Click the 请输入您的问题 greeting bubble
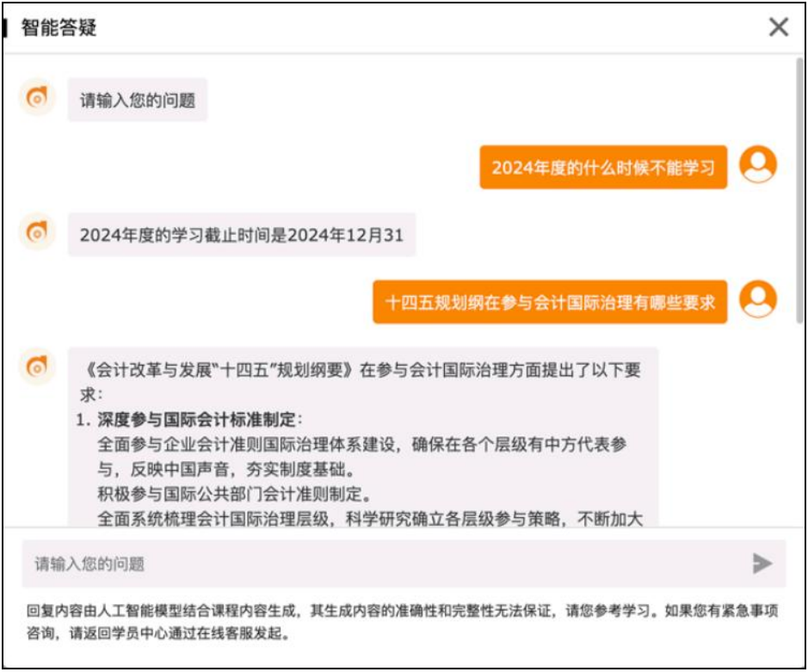Viewport: 808px width, 672px height. coord(138,100)
